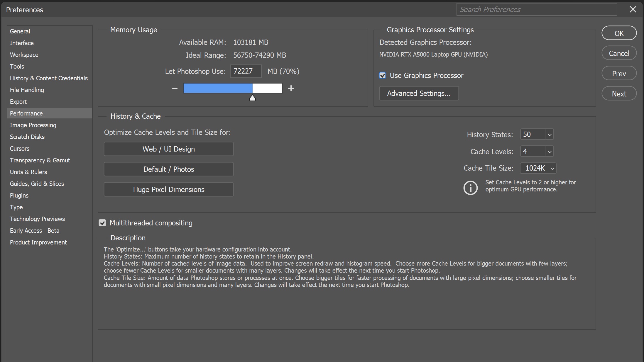Image resolution: width=644 pixels, height=362 pixels.
Task: Open the Cache Tile Size dropdown
Action: (x=551, y=168)
